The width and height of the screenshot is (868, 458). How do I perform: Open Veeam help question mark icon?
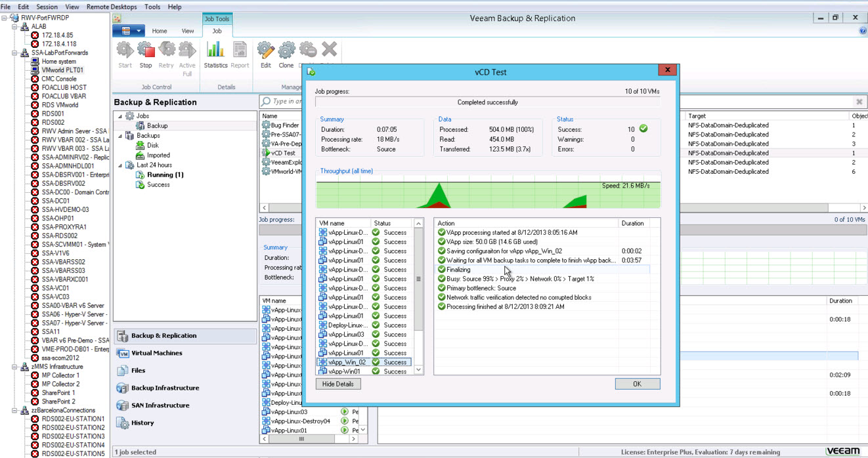tap(863, 31)
